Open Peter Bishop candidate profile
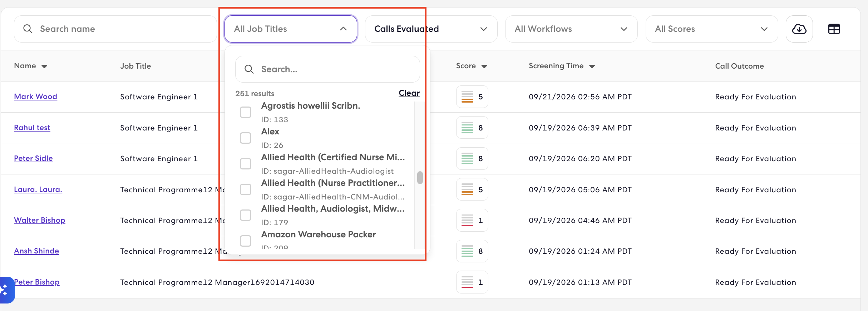The height and width of the screenshot is (311, 868). click(x=37, y=282)
